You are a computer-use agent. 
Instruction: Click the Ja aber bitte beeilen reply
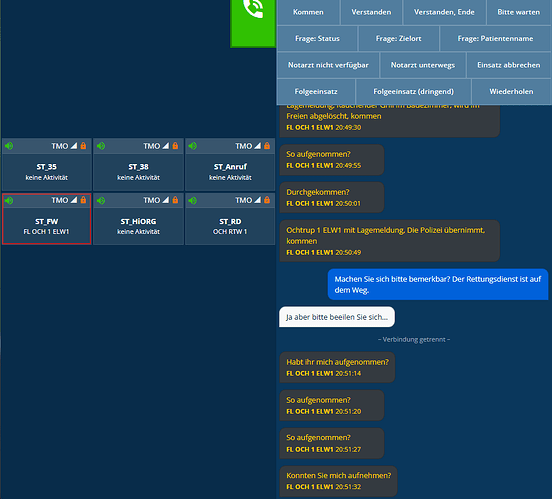click(337, 317)
